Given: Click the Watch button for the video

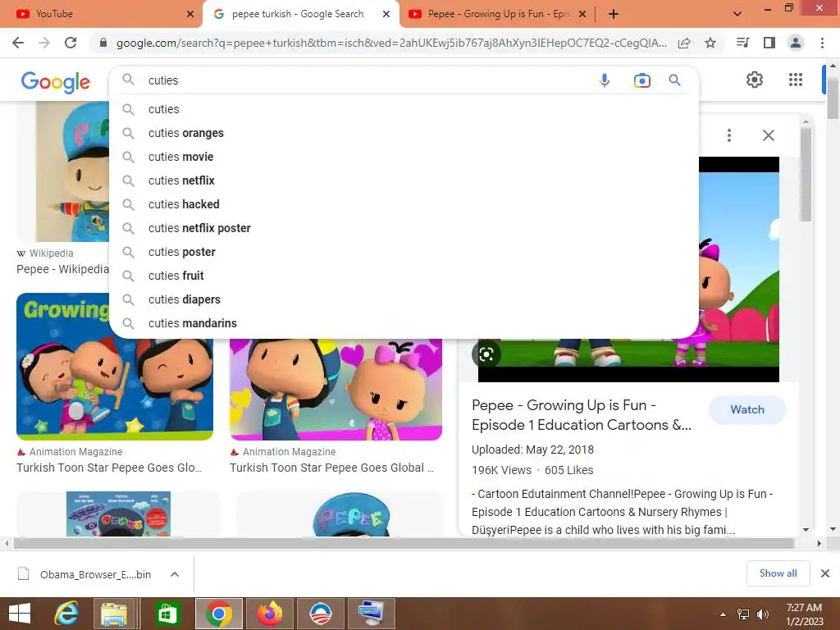Looking at the screenshot, I should pyautogui.click(x=747, y=410).
